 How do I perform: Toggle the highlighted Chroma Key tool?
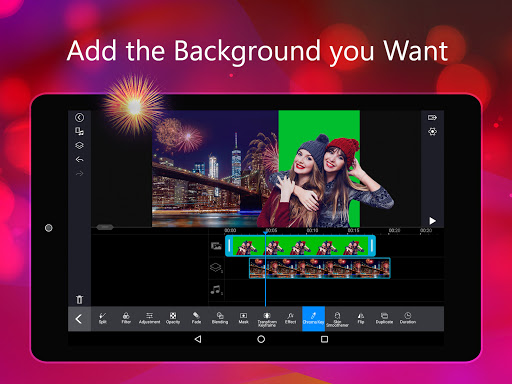pyautogui.click(x=313, y=319)
